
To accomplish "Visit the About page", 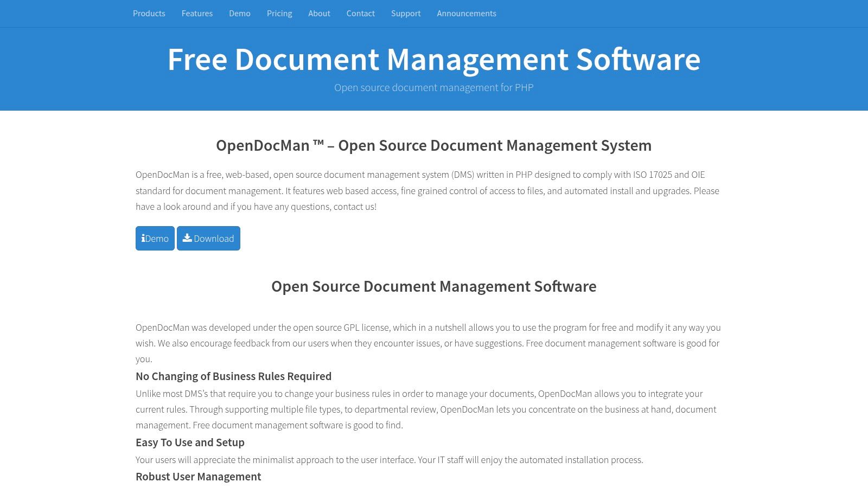I will tap(319, 14).
